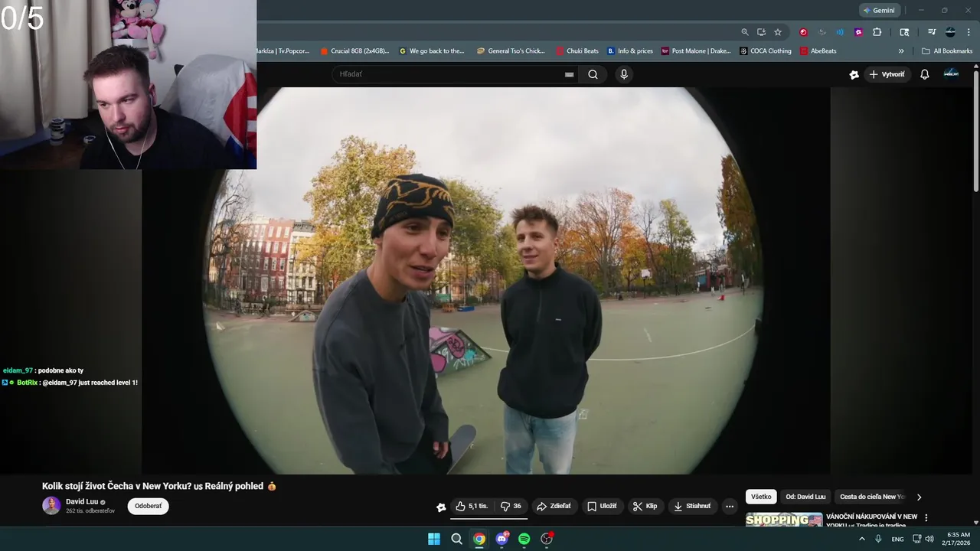980x551 pixels.
Task: Select the Všetko filter chip
Action: coord(761,497)
